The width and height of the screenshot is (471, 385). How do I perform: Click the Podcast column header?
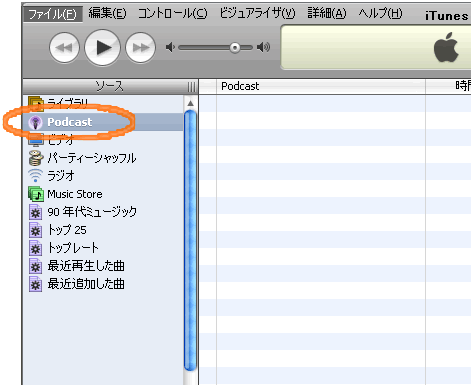tap(321, 87)
